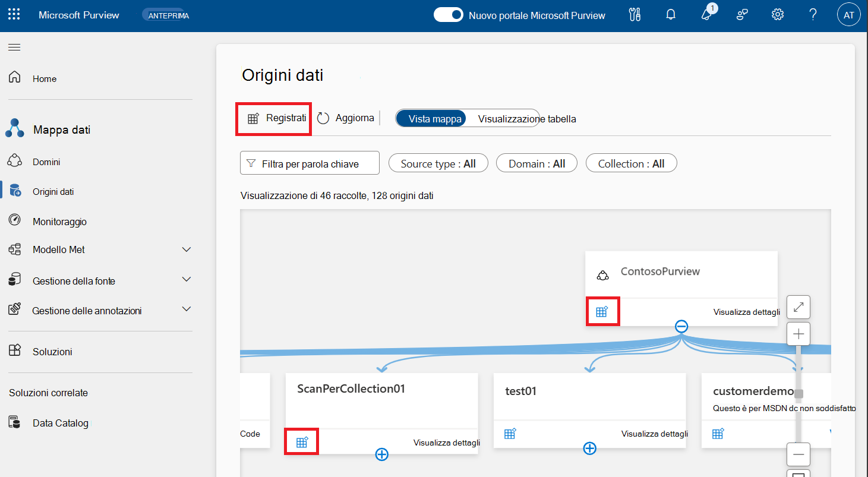Click the Gestione della fonte icon
This screenshot has height=477, width=868.
tap(15, 279)
